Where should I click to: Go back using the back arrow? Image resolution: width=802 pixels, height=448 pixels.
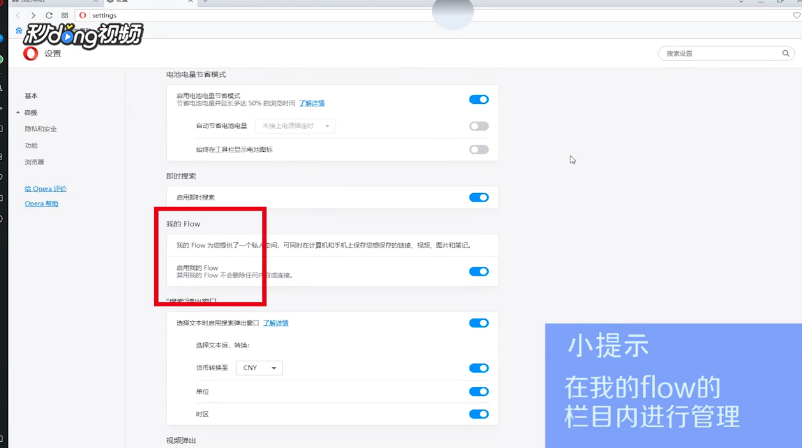click(18, 15)
